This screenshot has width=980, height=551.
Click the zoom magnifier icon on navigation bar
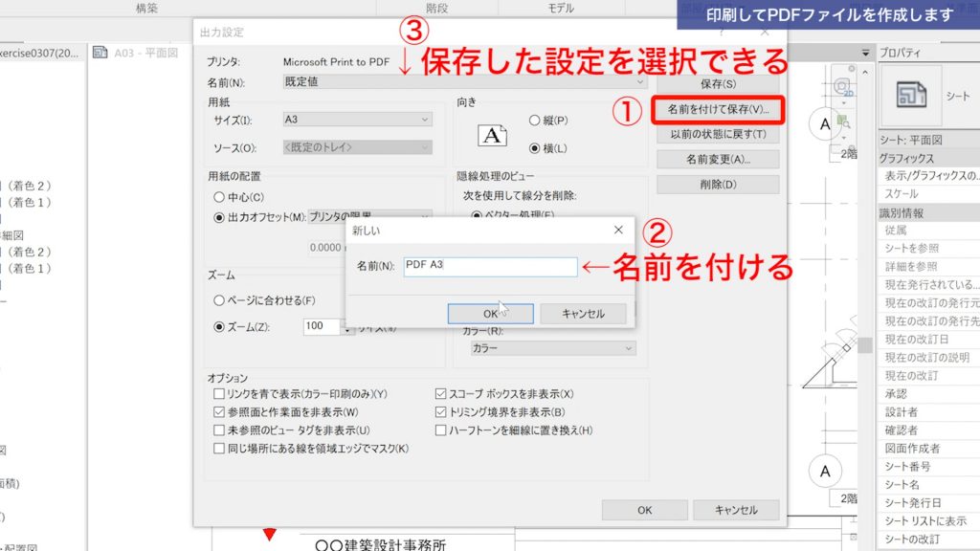pos(845,121)
